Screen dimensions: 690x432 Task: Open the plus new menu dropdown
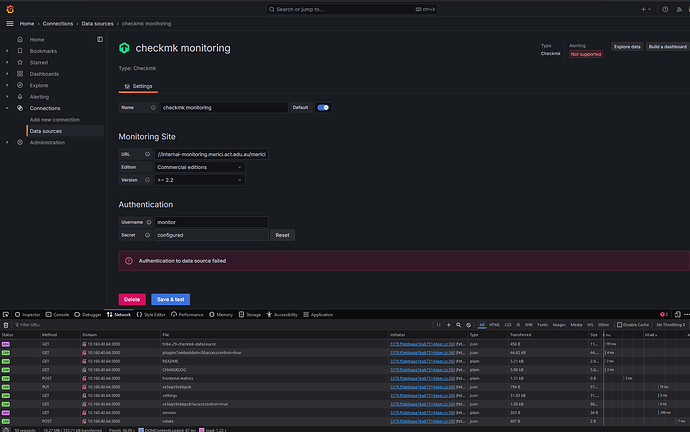[x=646, y=9]
